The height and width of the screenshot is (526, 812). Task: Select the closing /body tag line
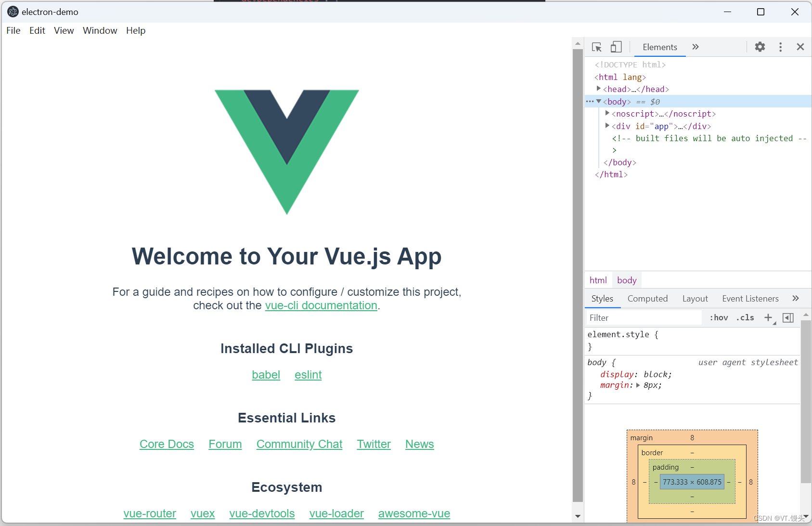(x=620, y=162)
